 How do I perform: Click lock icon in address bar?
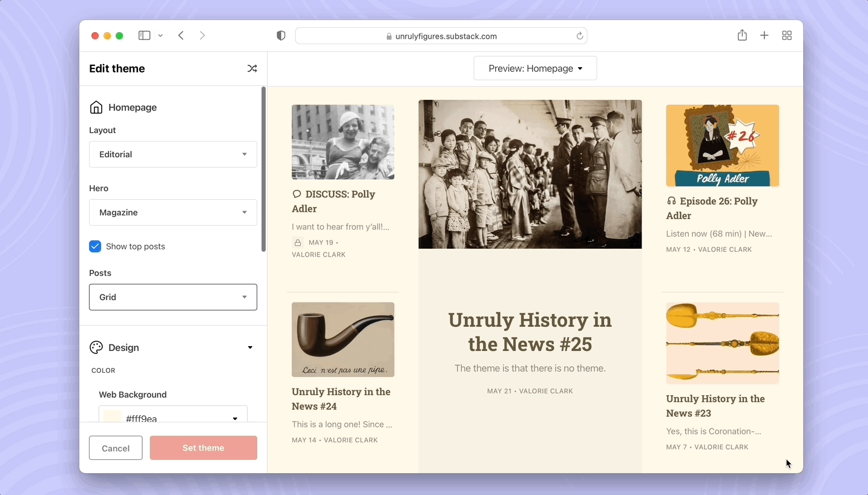(x=389, y=36)
